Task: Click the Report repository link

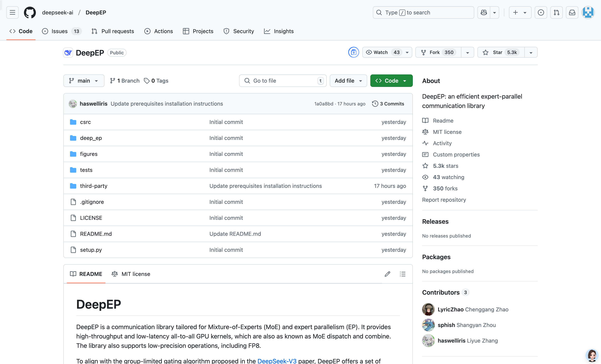Action: [x=444, y=200]
